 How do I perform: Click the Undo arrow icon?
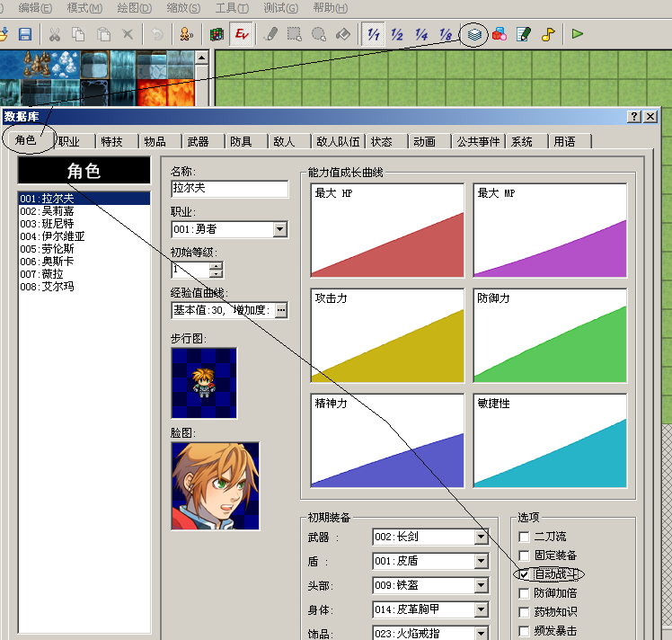[x=157, y=34]
